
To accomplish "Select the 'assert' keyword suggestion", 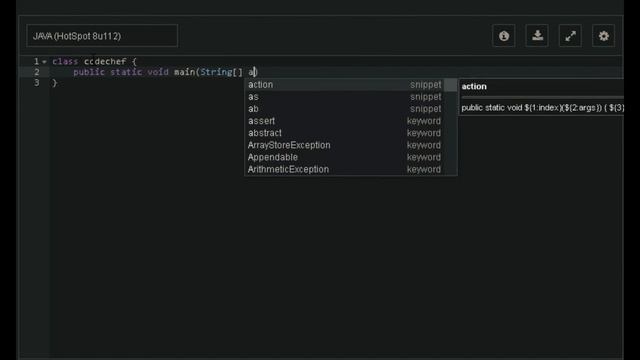I will pos(344,121).
